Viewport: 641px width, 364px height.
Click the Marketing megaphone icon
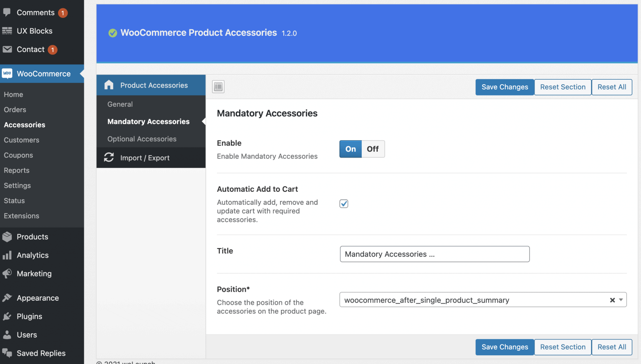pos(7,274)
